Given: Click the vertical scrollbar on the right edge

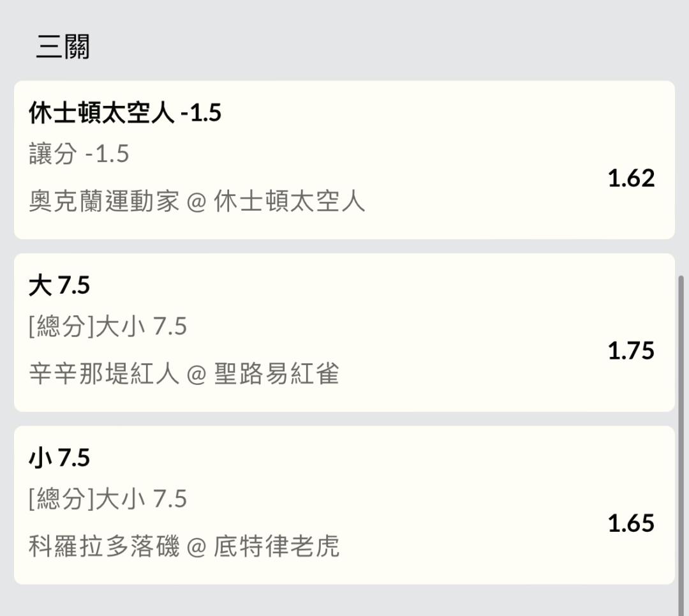Looking at the screenshot, I should click(x=681, y=446).
